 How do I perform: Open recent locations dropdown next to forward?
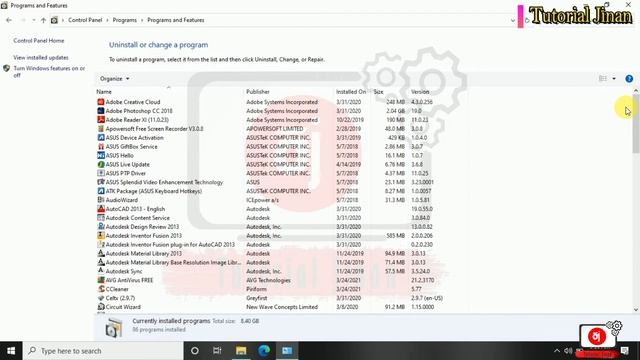pyautogui.click(x=33, y=20)
